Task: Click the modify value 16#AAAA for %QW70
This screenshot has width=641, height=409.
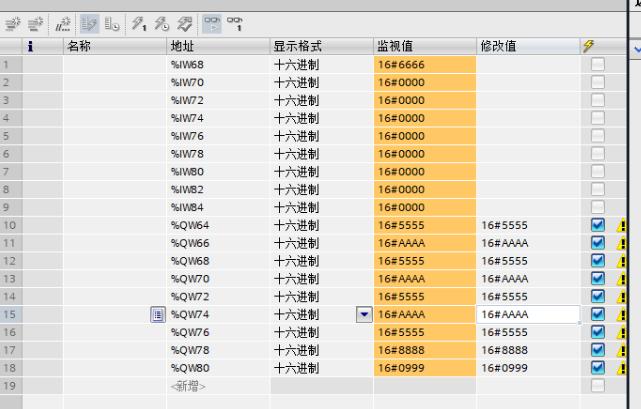Action: [x=528, y=279]
